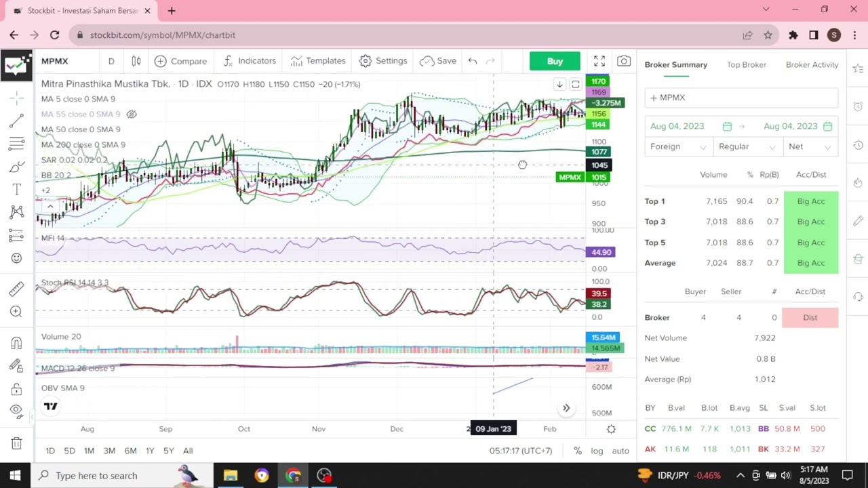
Task: Open the emoji icons tool
Action: [x=16, y=258]
